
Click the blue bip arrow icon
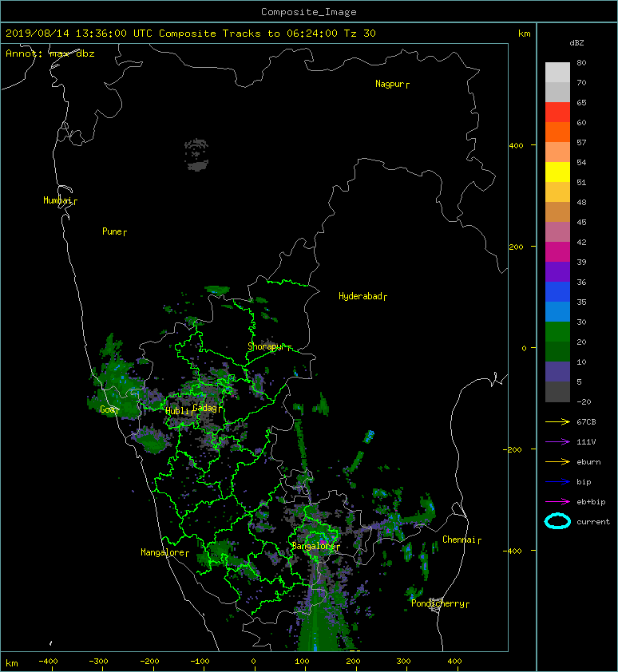tap(557, 482)
